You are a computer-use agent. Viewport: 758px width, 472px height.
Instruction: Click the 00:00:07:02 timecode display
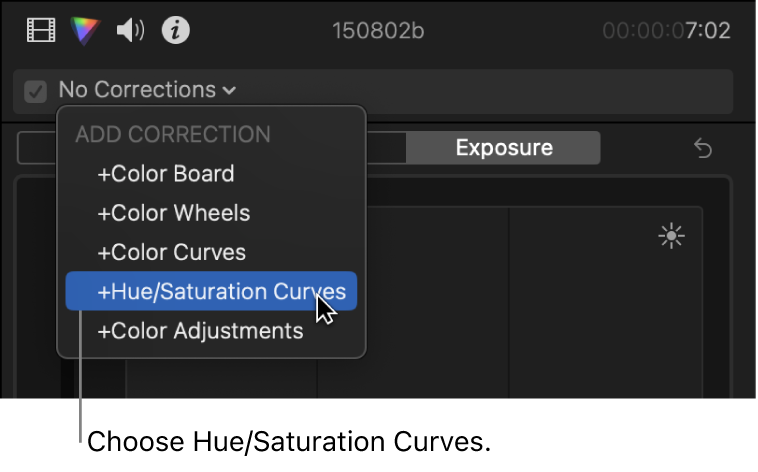pyautogui.click(x=666, y=31)
